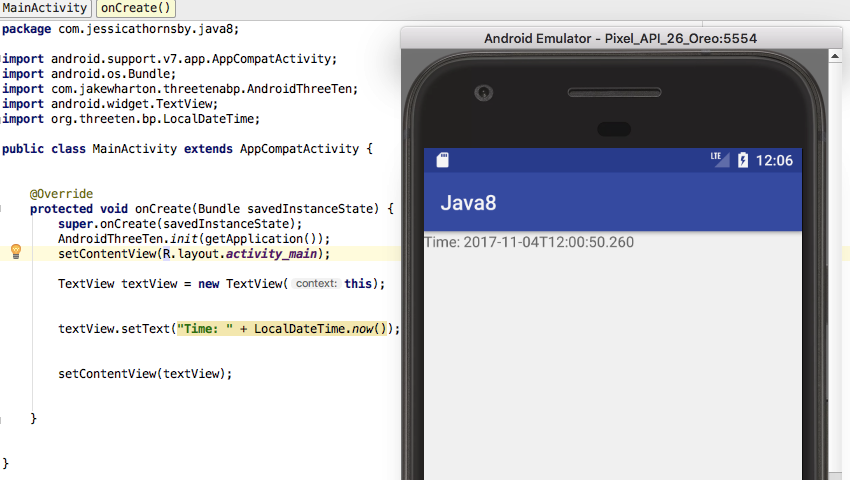
Task: Click the AndroidThreeTen.init line
Action: pos(194,239)
